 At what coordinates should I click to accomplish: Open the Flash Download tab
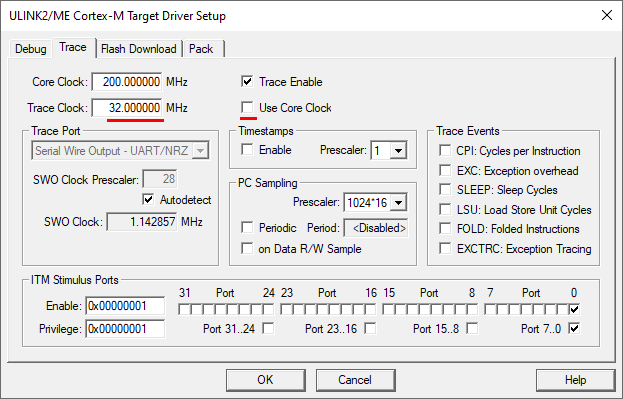tap(139, 49)
